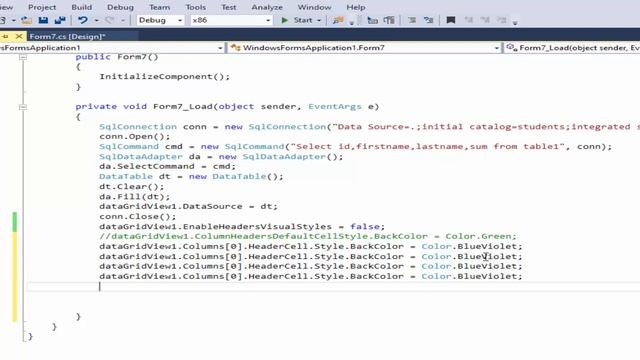Screen dimensions: 640x360
Task: Click the Uncomment Selection icon
Action: point(429,20)
